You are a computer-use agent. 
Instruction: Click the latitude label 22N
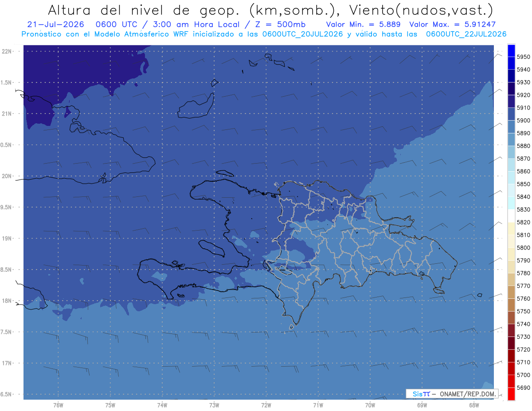tap(6, 51)
